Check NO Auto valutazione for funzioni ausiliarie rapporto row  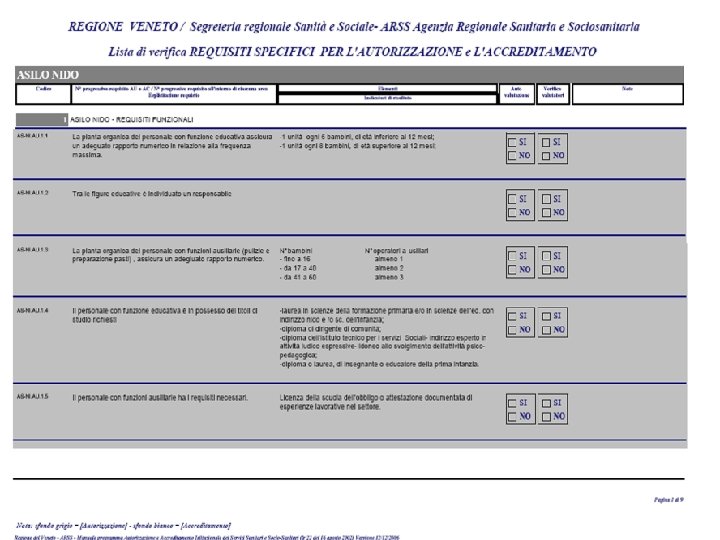pyautogui.click(x=512, y=270)
